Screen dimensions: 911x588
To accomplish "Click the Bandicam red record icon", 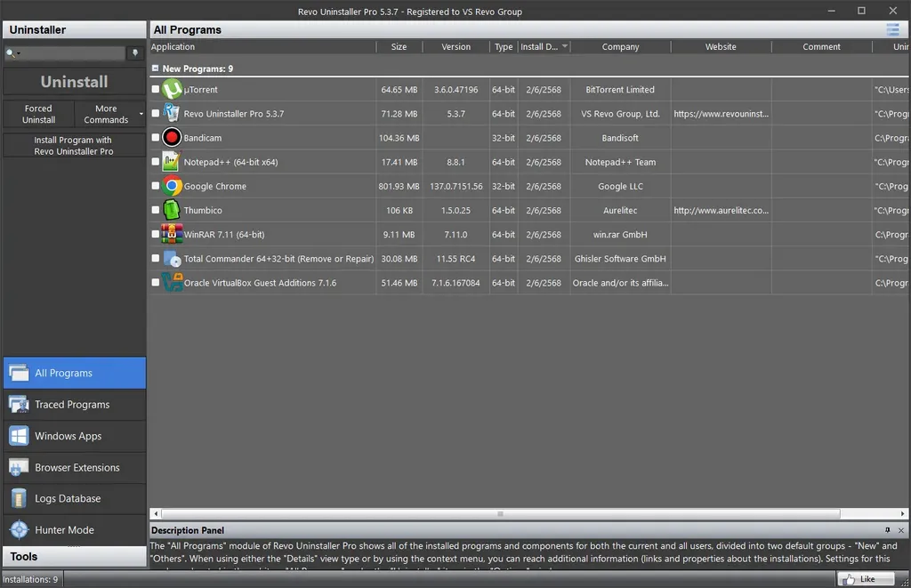I will click(x=172, y=137).
